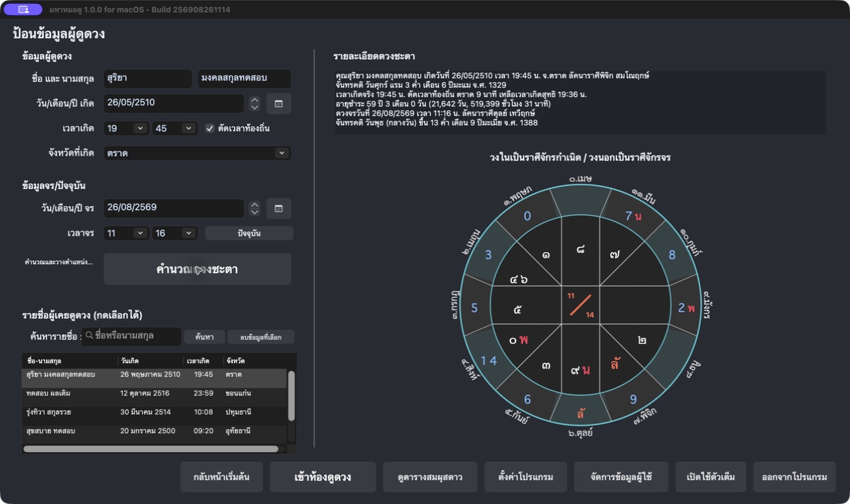Click the vertical scrollbar of name list
850x504 pixels.
[x=292, y=396]
